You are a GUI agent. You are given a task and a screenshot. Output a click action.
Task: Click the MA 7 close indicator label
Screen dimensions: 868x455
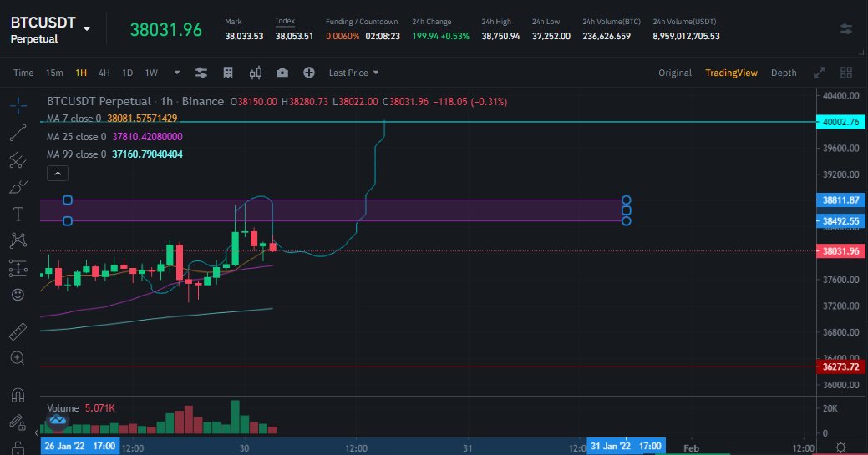tap(74, 119)
